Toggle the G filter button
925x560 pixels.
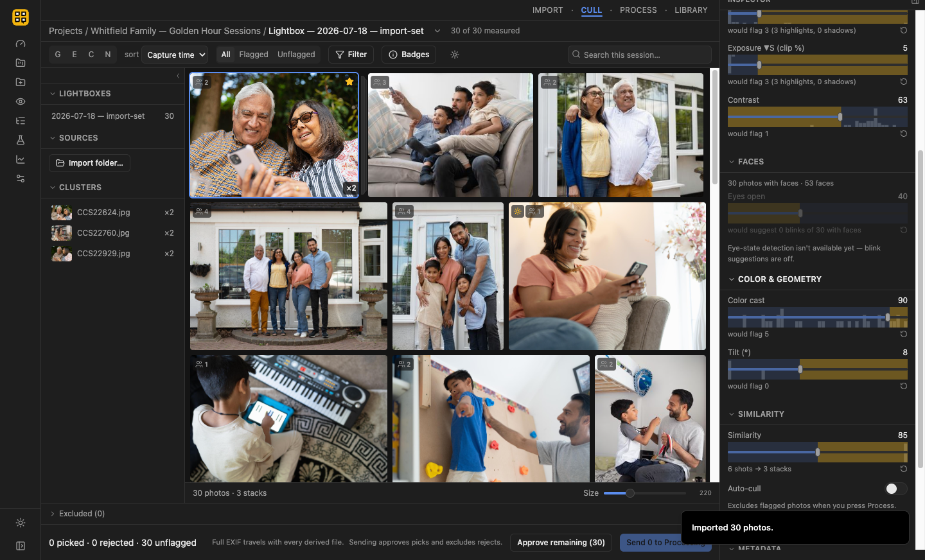point(58,55)
